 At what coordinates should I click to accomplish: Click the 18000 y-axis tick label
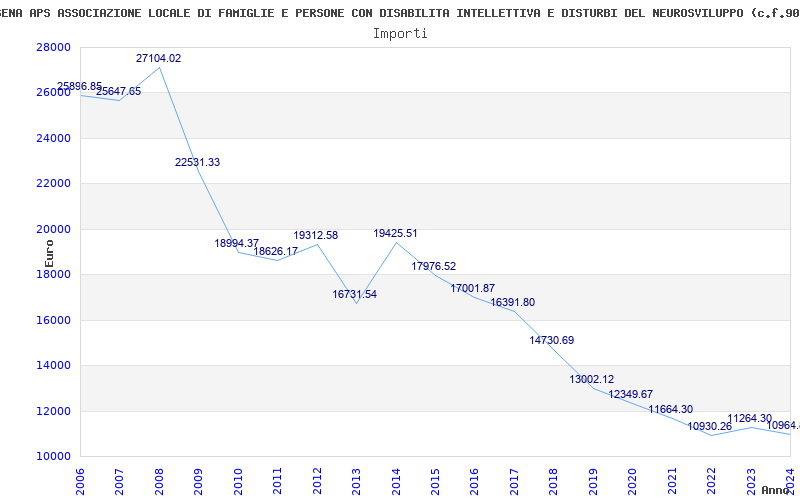[54, 274]
